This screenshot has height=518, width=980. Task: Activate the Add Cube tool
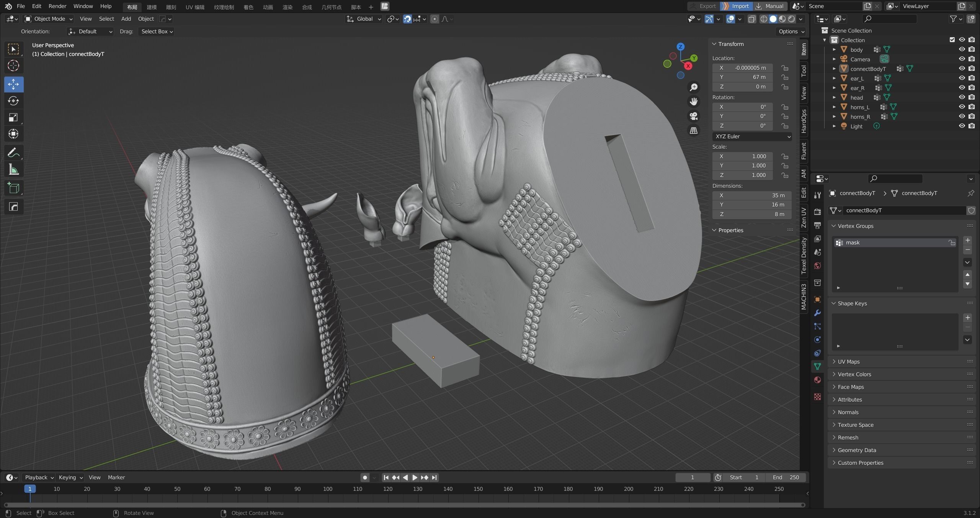(13, 188)
